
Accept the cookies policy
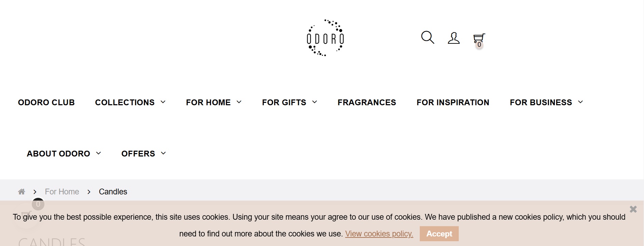(x=439, y=234)
